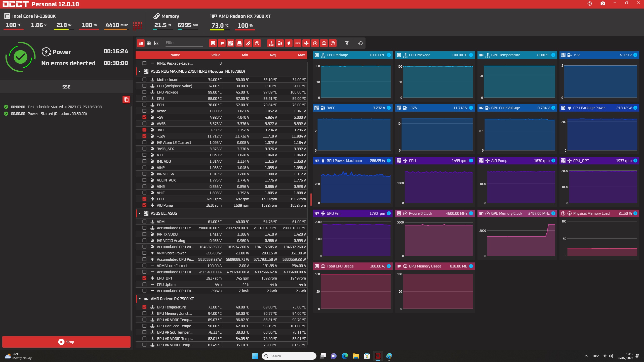Sort sensors by the Avg column header
Image resolution: width=644 pixels, height=362 pixels.
273,55
